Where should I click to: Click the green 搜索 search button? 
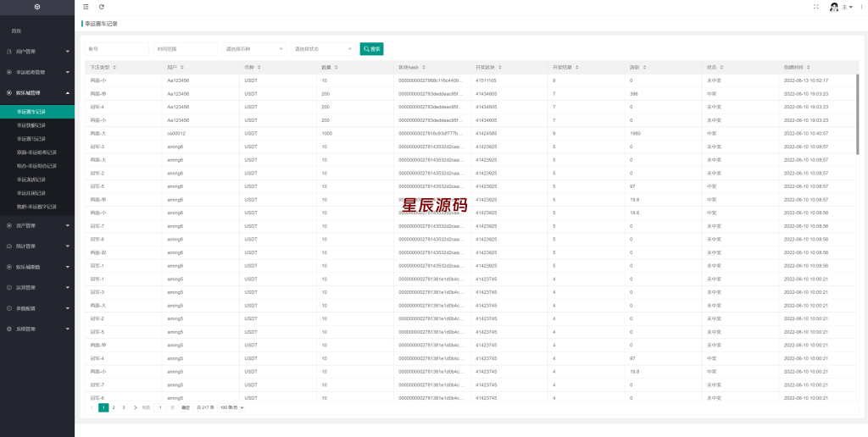pos(371,48)
